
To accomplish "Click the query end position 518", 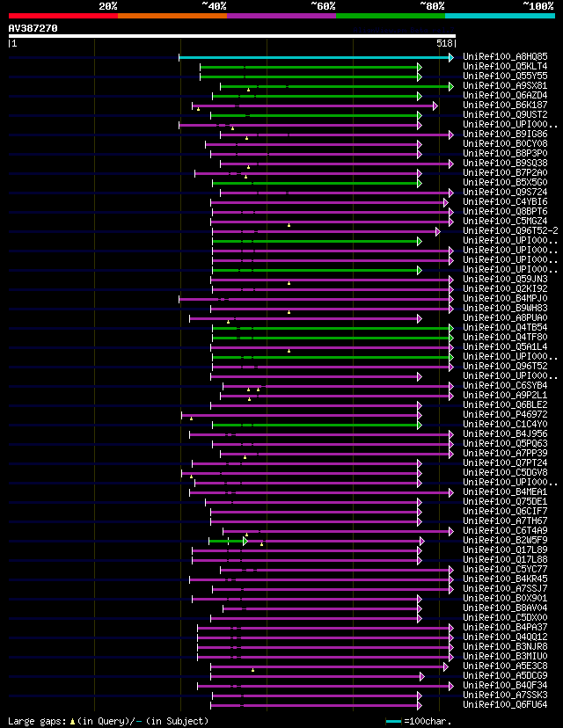I will 444,43.
